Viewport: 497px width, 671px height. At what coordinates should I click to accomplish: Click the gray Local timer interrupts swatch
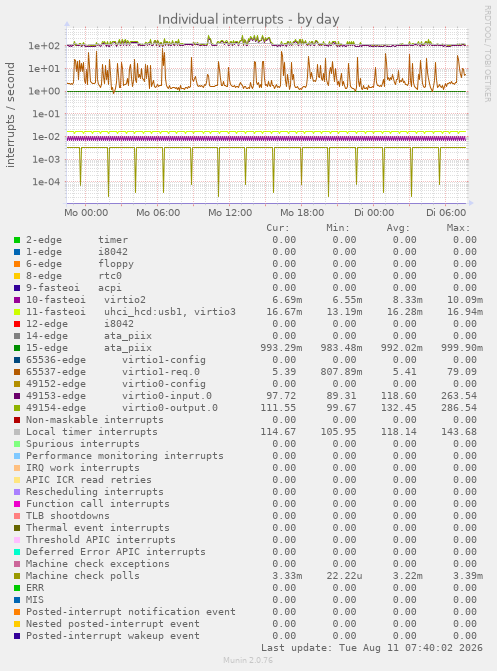[x=17, y=432]
